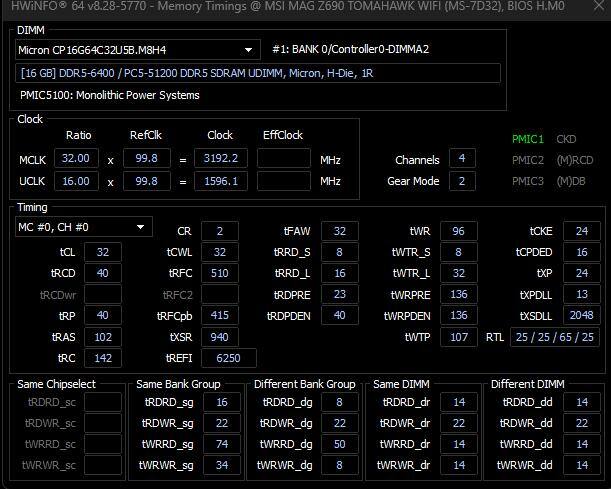The width and height of the screenshot is (611, 489).
Task: Click the tREFI value 6250
Action: coord(229,358)
